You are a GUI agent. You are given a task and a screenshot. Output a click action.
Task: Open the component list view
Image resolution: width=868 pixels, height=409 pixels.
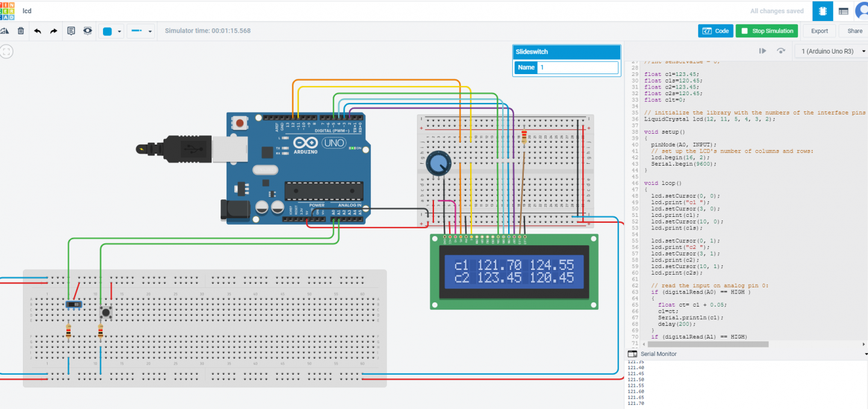843,11
